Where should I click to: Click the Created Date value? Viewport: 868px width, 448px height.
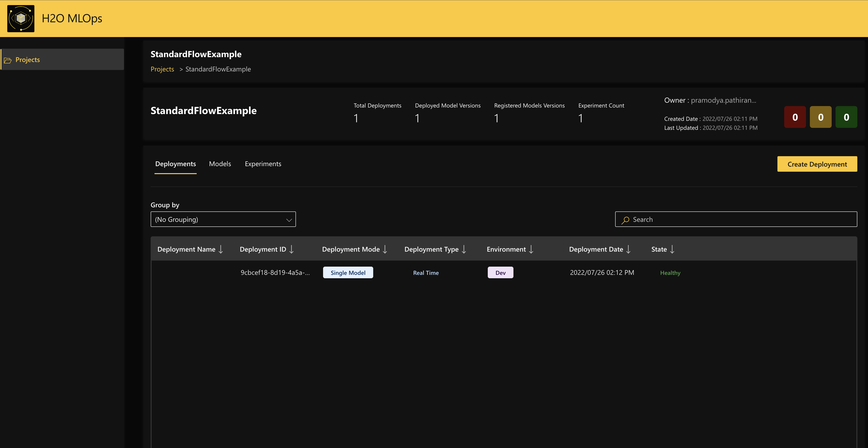point(730,119)
